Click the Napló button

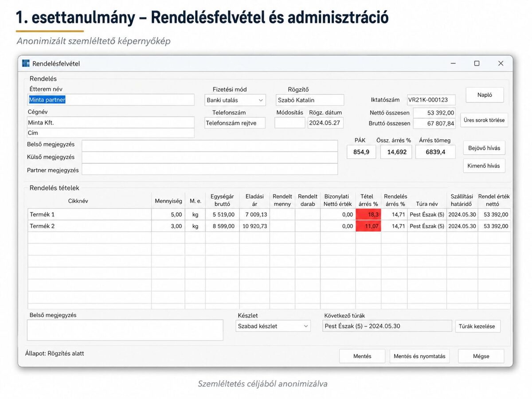[x=485, y=95]
